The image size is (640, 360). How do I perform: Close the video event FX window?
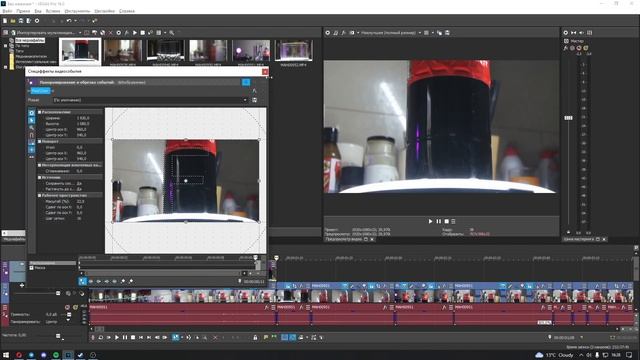click(265, 71)
